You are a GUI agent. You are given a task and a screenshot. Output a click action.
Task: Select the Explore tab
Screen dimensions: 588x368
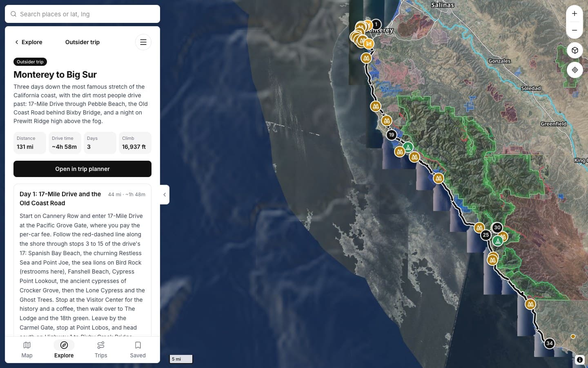[x=64, y=350]
